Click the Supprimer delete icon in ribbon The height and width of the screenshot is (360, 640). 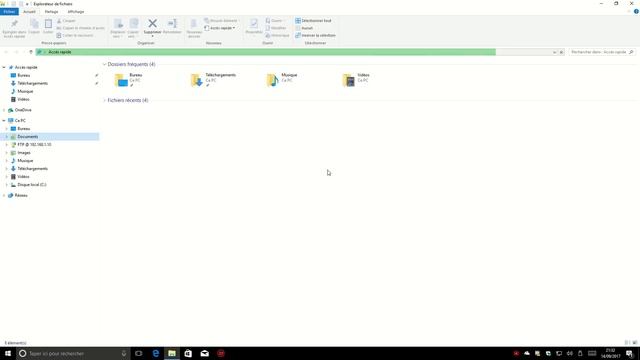(152, 24)
